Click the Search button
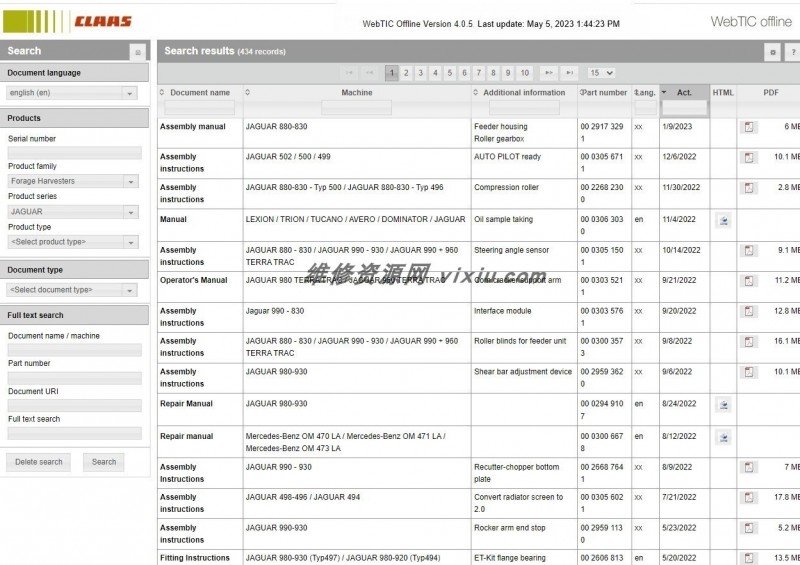This screenshot has height=565, width=800. click(x=104, y=462)
